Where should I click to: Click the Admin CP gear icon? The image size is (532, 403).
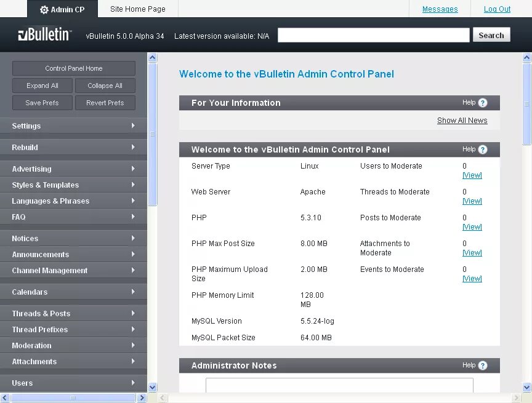(44, 9)
